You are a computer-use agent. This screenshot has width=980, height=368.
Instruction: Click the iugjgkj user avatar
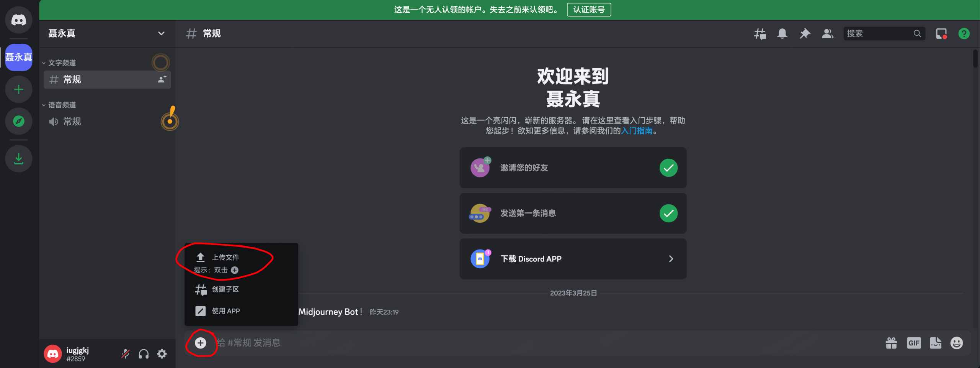(53, 354)
